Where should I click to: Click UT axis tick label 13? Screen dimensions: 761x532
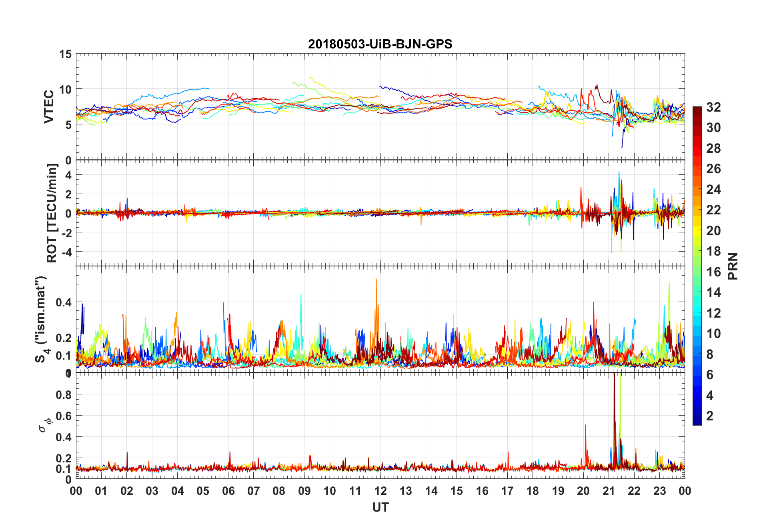click(406, 491)
